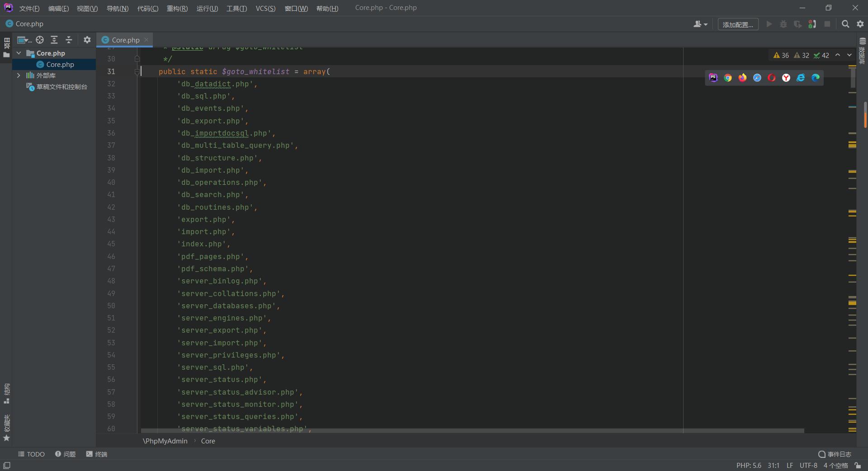Image resolution: width=868 pixels, height=471 pixels.
Task: Open file in Yandex browser
Action: pyautogui.click(x=786, y=78)
